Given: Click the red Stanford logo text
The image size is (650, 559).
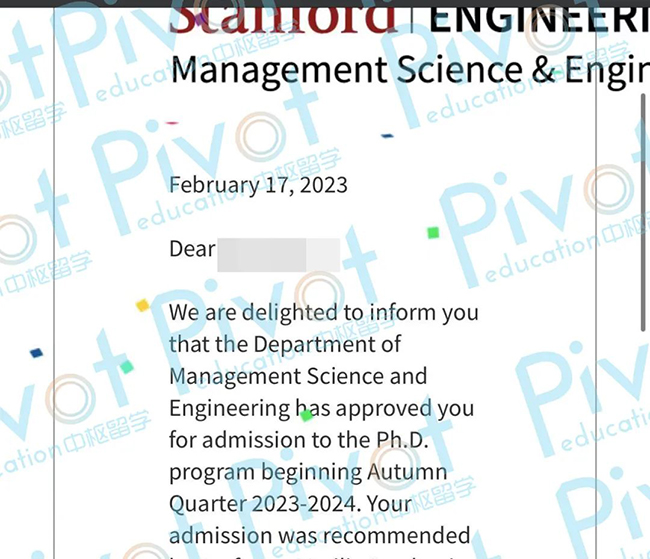Looking at the screenshot, I should click(x=282, y=17).
